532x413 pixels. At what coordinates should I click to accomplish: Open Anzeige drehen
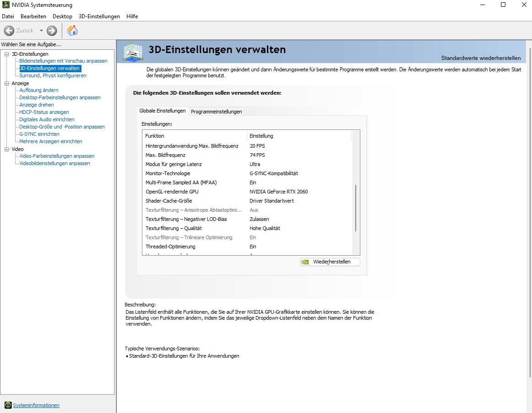(x=36, y=105)
